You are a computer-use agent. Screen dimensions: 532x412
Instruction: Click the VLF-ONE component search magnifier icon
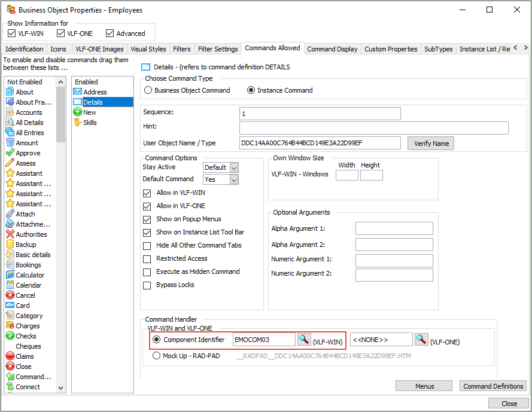click(x=421, y=340)
